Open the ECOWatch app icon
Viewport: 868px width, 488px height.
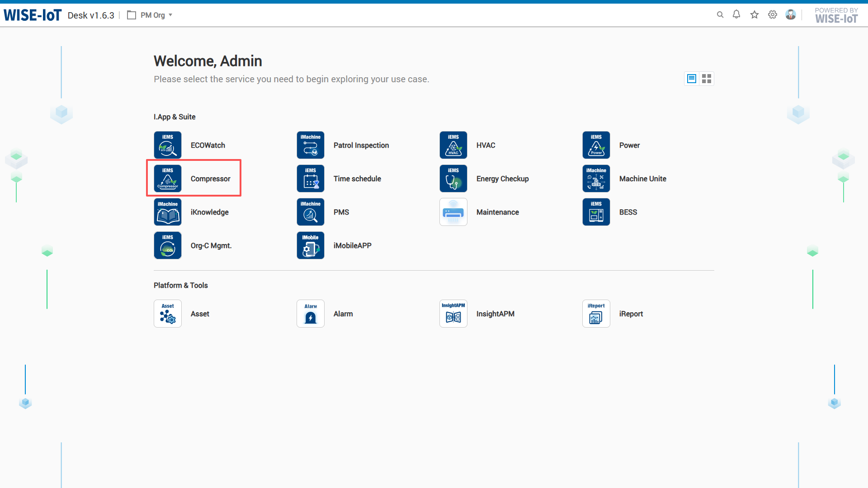pyautogui.click(x=167, y=145)
